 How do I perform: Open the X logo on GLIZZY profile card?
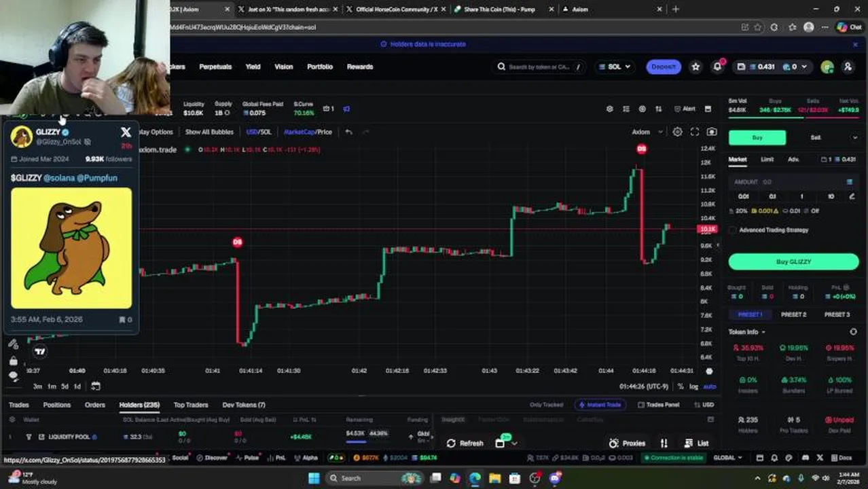[126, 132]
